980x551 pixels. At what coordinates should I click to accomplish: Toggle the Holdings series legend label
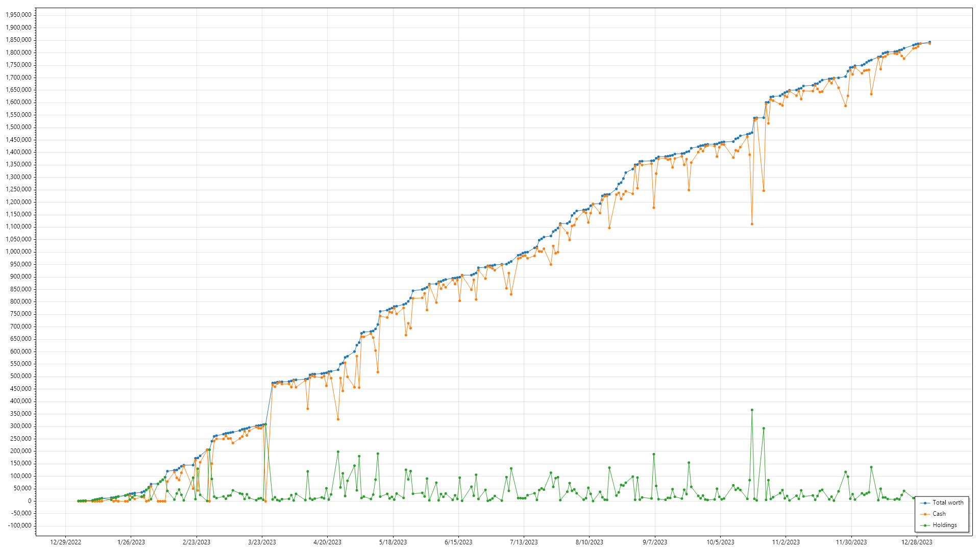(945, 525)
